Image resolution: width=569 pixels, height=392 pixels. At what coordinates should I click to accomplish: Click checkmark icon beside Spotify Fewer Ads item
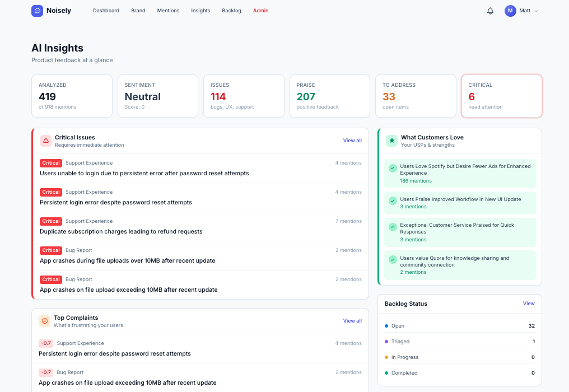click(392, 168)
